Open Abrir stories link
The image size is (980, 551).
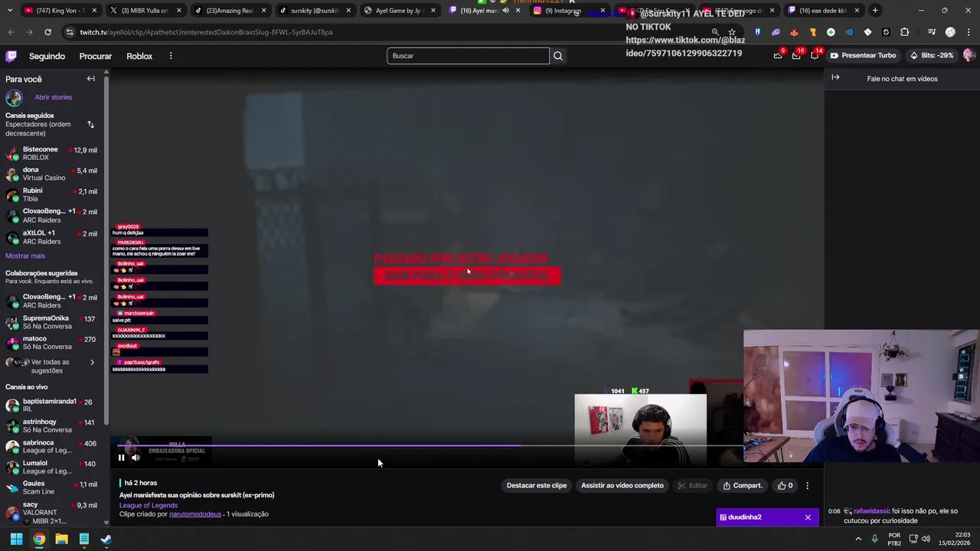click(53, 97)
